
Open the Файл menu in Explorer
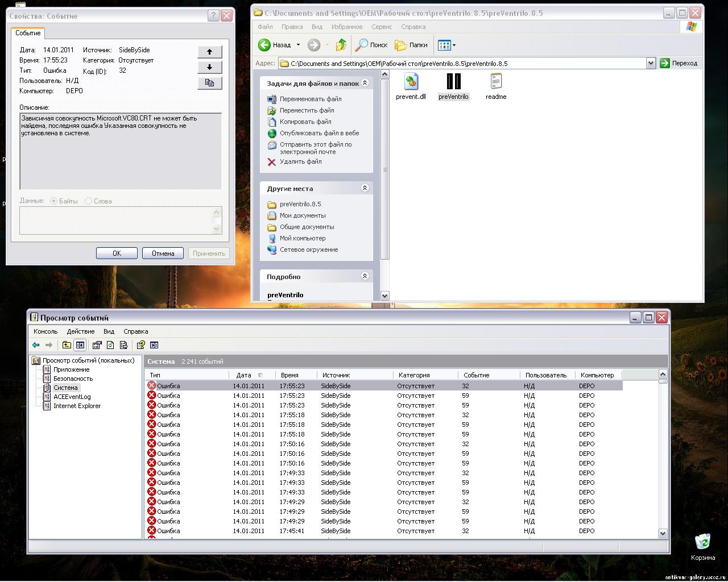[x=265, y=27]
